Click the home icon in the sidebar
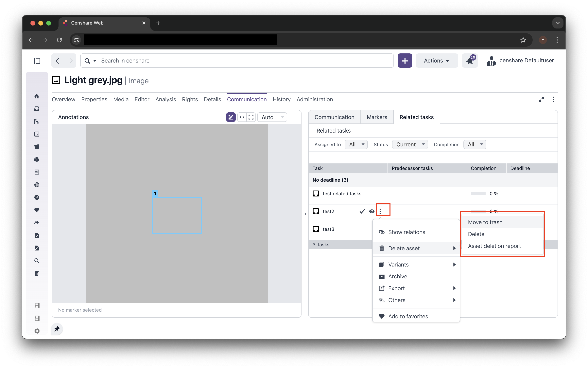The width and height of the screenshot is (588, 368). (37, 96)
